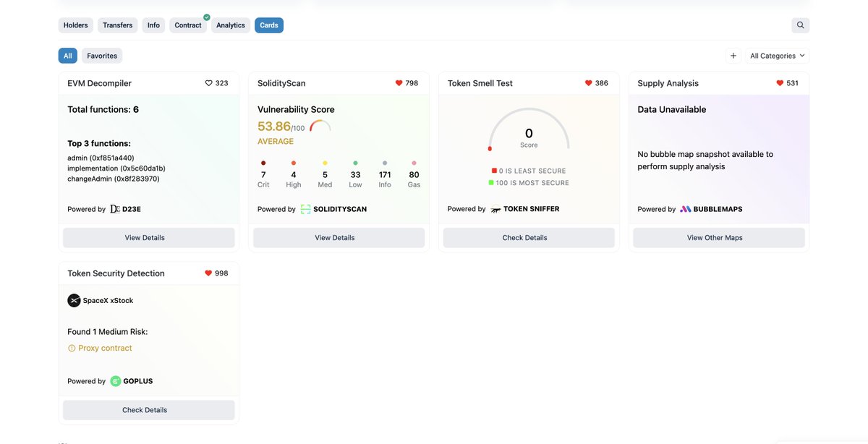868x444 pixels.
Task: Click the Token Smell Test score gauge
Action: [529, 129]
